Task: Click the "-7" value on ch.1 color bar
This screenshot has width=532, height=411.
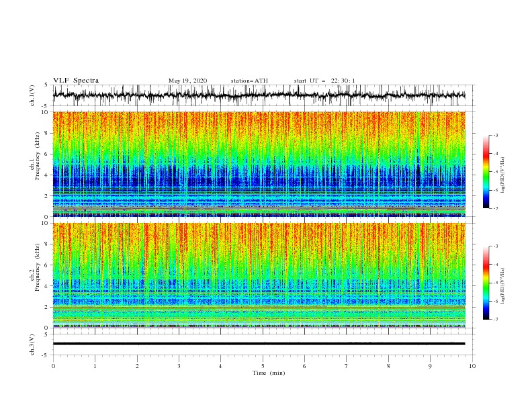Action: 495,208
